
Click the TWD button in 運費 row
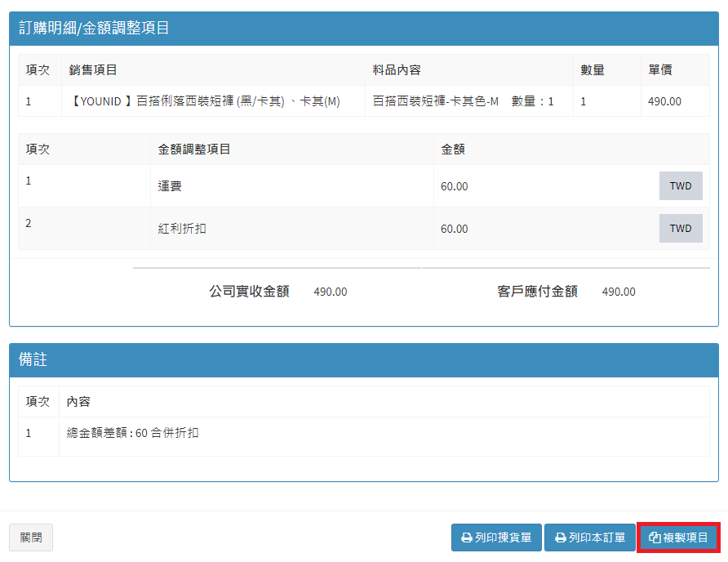click(680, 186)
